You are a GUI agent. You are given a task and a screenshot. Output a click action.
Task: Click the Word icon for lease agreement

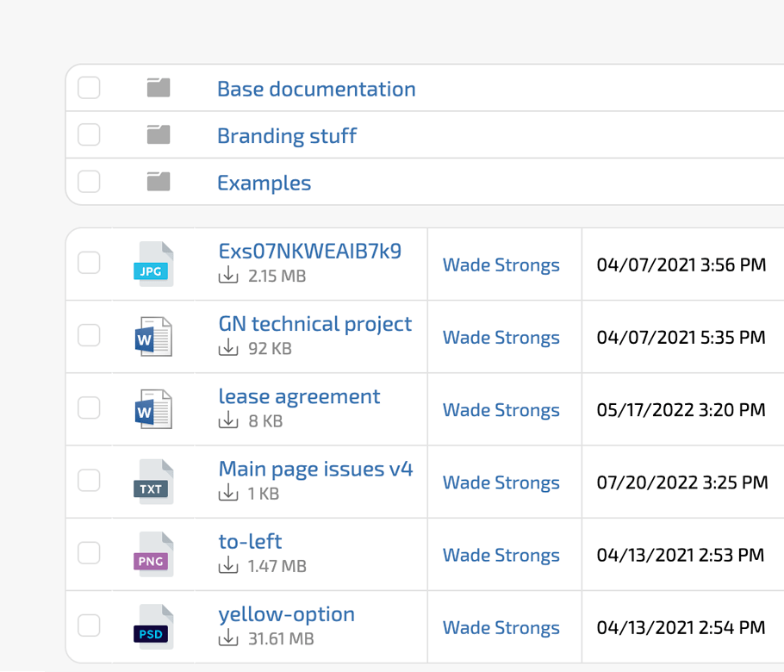pos(153,409)
